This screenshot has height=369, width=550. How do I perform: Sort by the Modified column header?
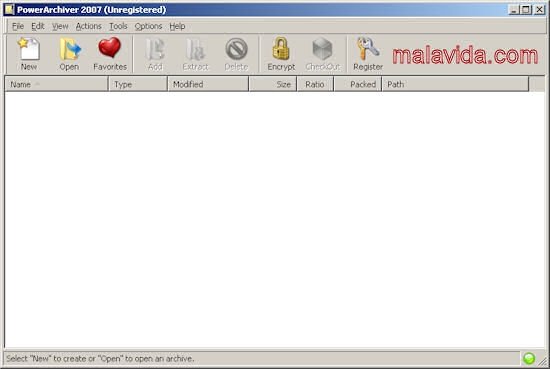208,84
